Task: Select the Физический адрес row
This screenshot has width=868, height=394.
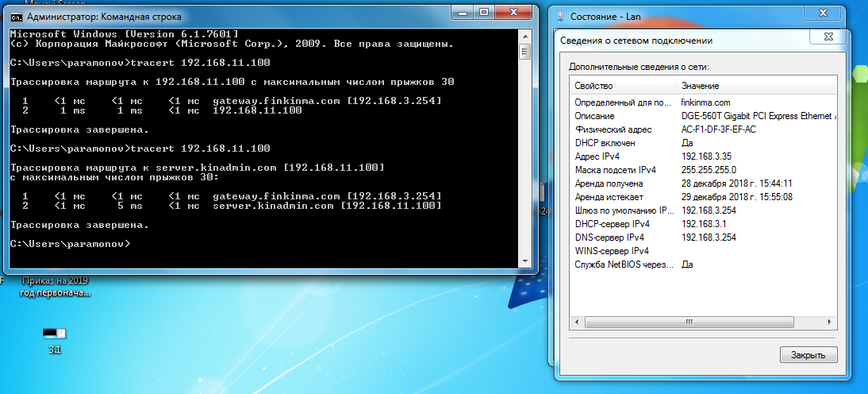Action: click(703, 129)
